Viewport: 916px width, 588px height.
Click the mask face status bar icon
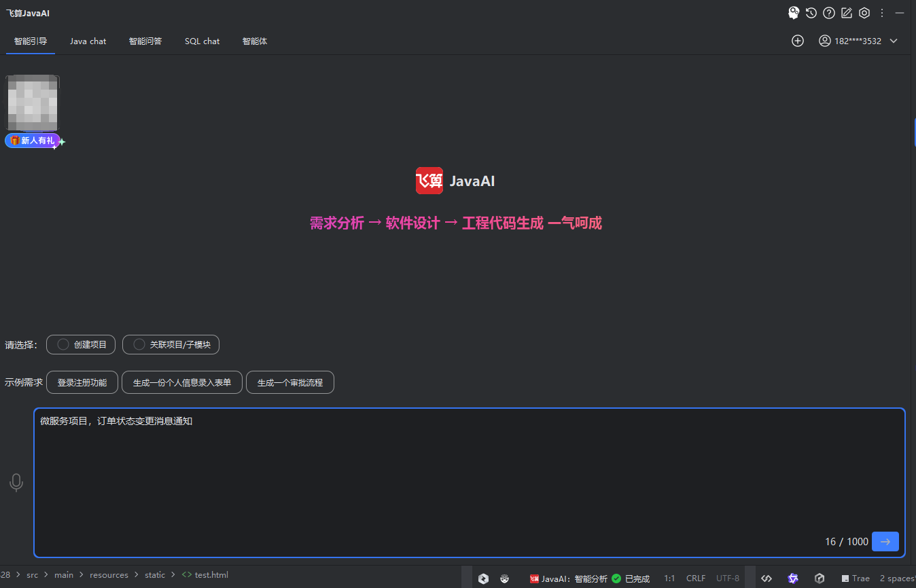[505, 578]
